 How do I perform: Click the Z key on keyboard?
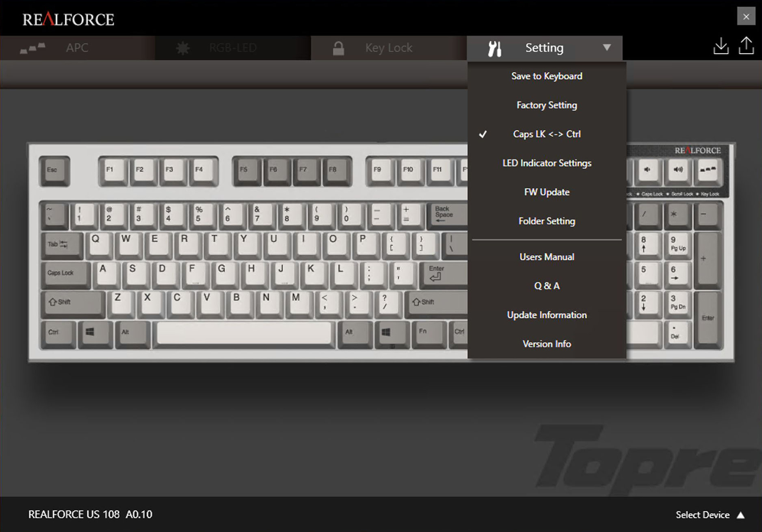click(x=121, y=305)
